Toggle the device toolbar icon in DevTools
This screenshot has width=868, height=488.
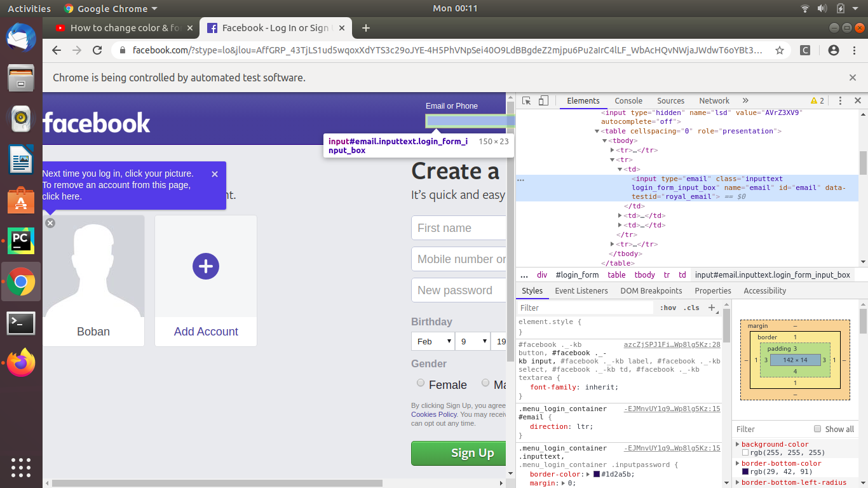pyautogui.click(x=543, y=101)
